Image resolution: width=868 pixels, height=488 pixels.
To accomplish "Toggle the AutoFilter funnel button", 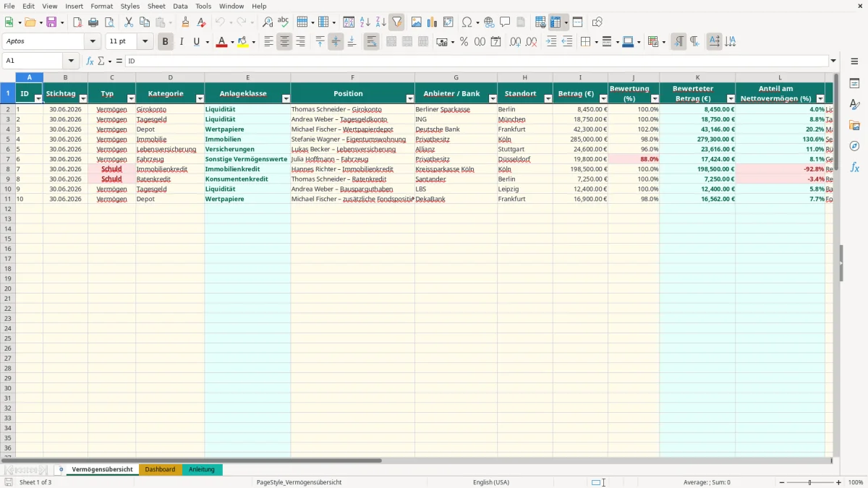I will 396,22.
